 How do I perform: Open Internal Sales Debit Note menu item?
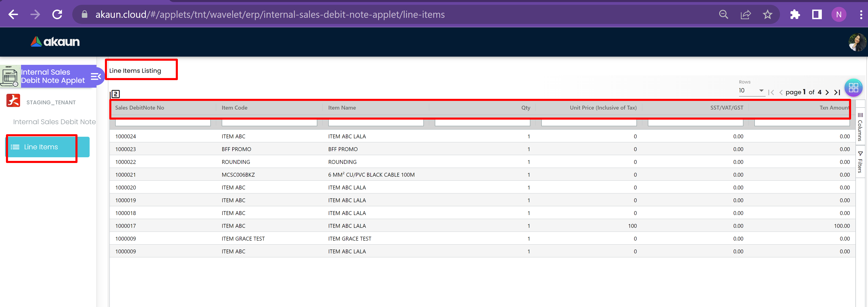tap(54, 122)
